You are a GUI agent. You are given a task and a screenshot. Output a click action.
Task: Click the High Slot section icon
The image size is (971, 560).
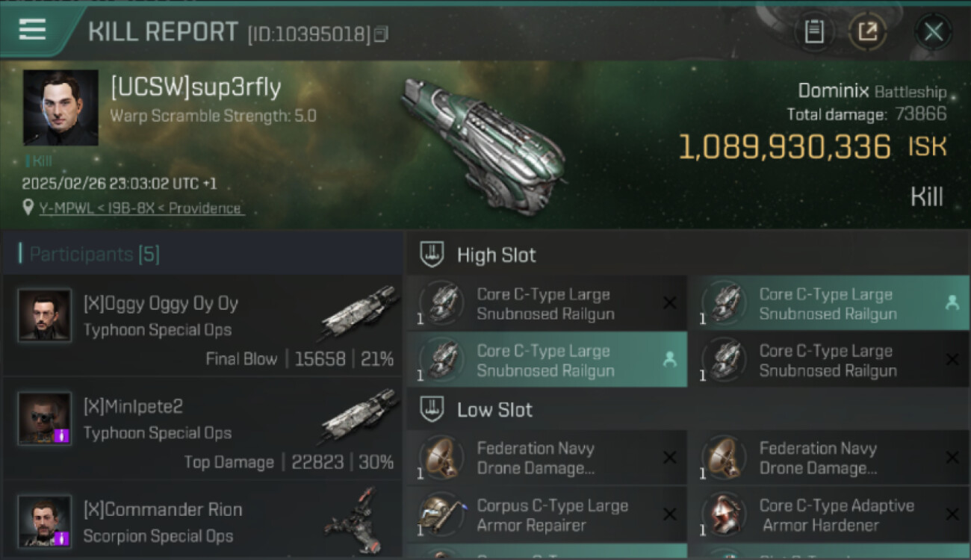432,255
